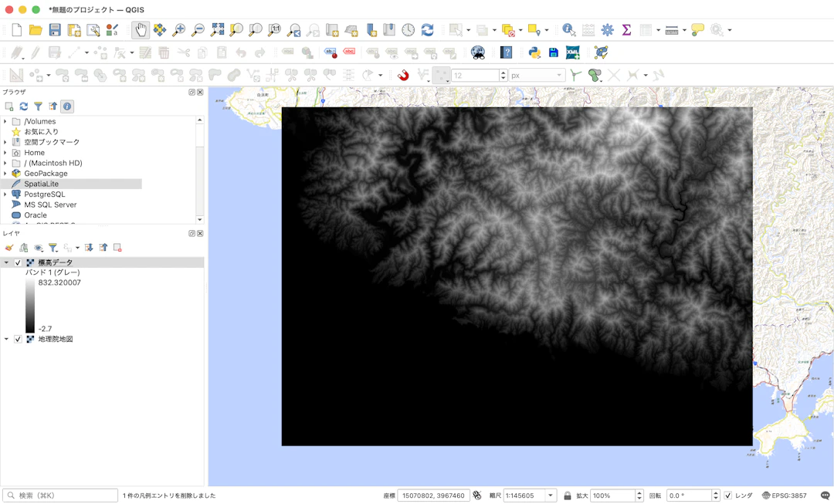The width and height of the screenshot is (834, 504).
Task: Click the grayscale legend color ramp
Action: 30,306
